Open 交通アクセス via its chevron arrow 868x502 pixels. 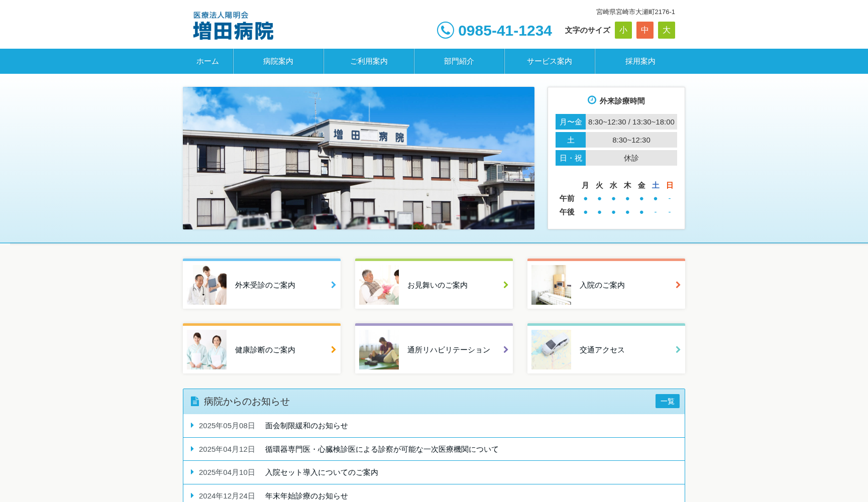click(677, 350)
